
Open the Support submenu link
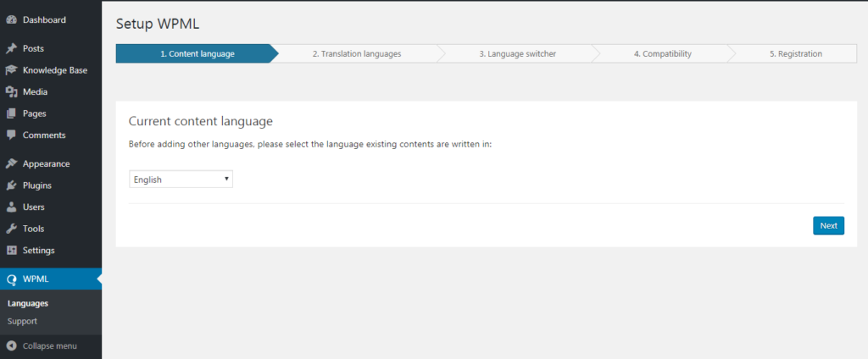(22, 322)
